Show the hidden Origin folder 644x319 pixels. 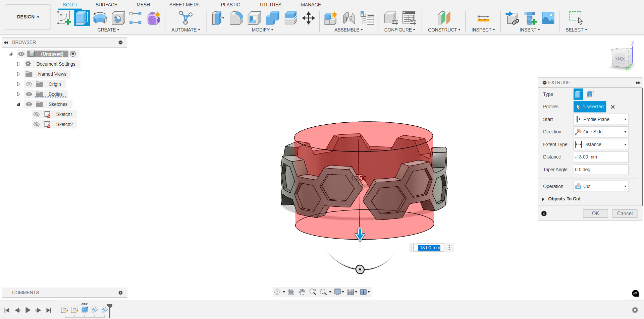click(x=29, y=84)
